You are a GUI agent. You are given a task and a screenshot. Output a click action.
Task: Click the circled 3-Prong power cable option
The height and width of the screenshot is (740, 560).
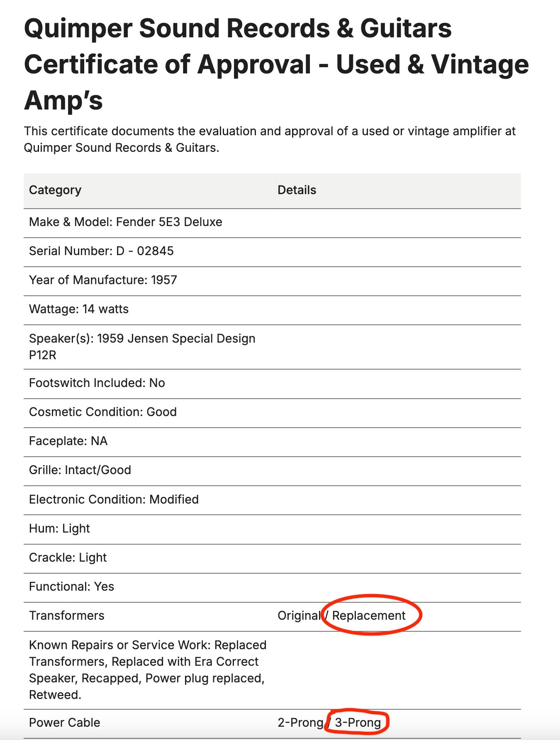coord(358,723)
